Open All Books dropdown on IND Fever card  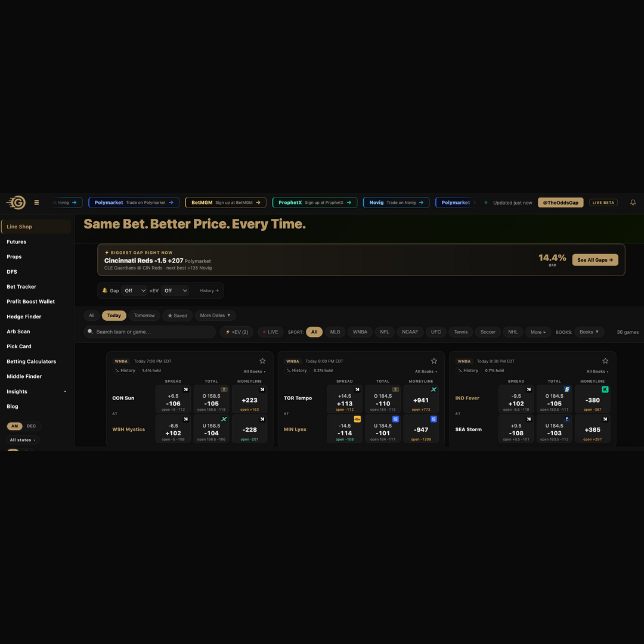click(x=597, y=371)
